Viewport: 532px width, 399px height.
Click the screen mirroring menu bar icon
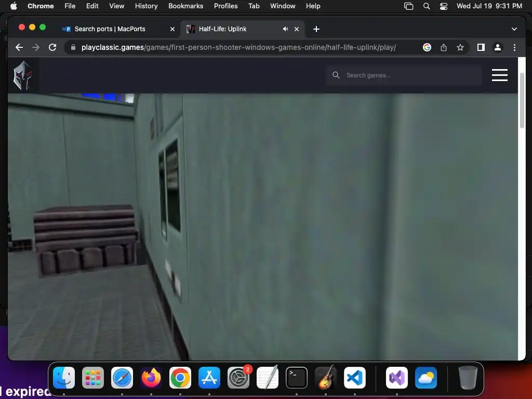tap(408, 6)
